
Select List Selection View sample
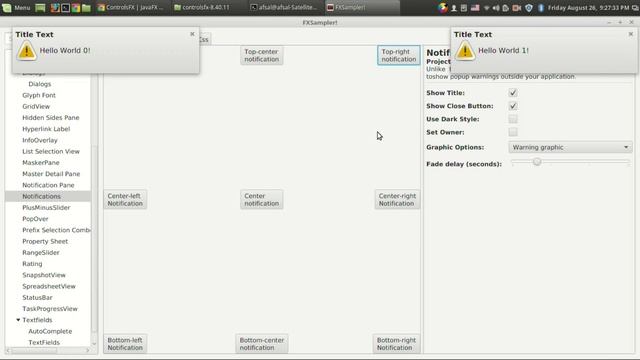tap(51, 151)
